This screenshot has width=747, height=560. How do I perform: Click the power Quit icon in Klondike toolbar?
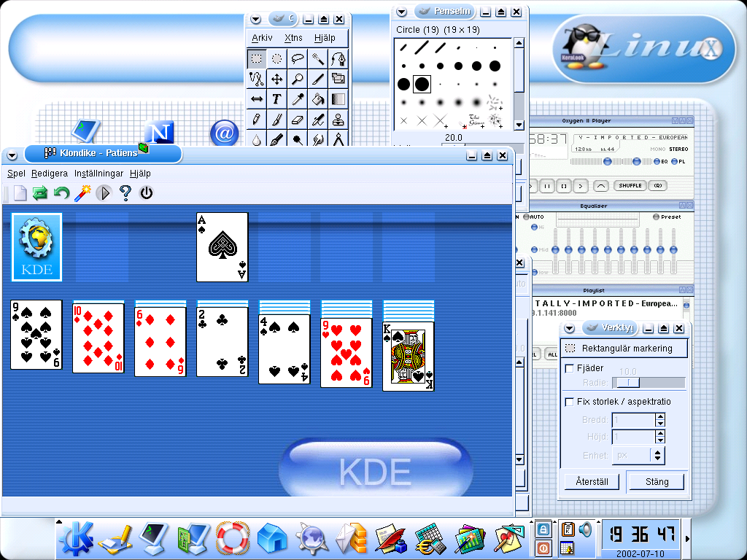[x=146, y=192]
